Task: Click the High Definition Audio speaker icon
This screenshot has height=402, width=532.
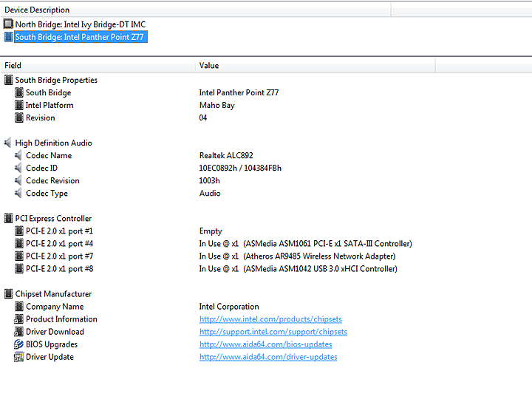Action: (x=8, y=143)
